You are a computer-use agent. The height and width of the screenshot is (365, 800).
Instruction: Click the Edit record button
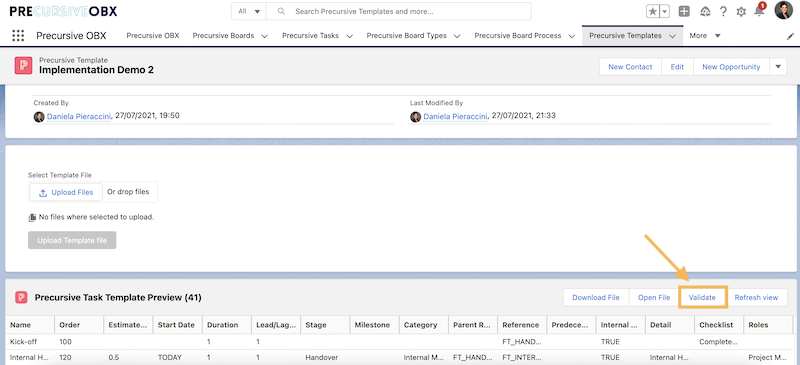(677, 67)
